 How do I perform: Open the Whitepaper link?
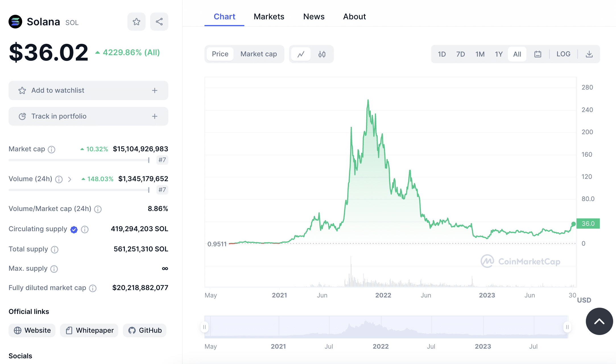[89, 330]
